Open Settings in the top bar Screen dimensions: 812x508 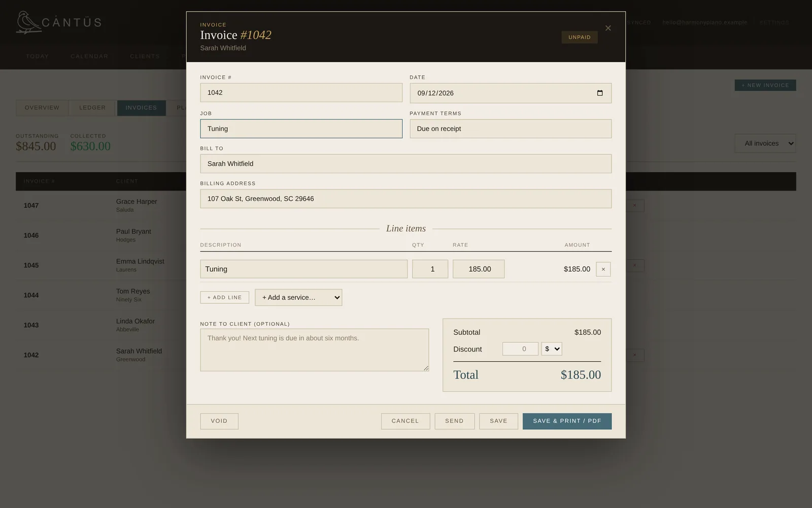tap(774, 22)
